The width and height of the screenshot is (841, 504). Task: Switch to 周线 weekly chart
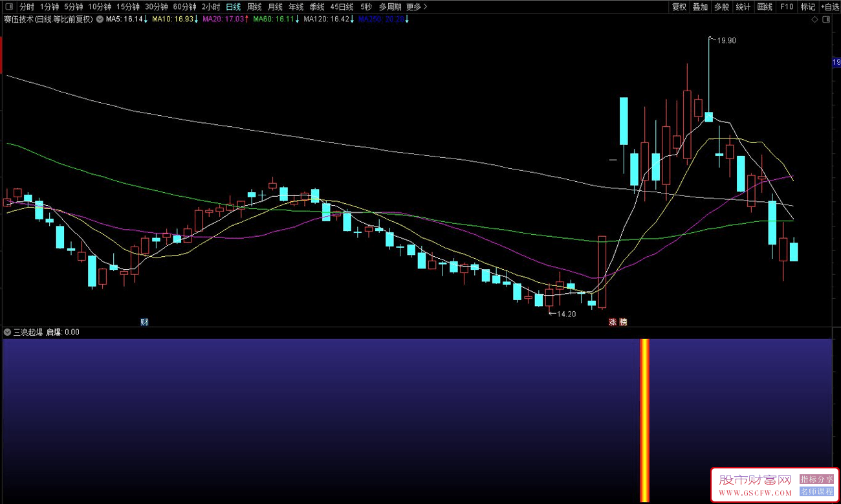click(x=255, y=6)
